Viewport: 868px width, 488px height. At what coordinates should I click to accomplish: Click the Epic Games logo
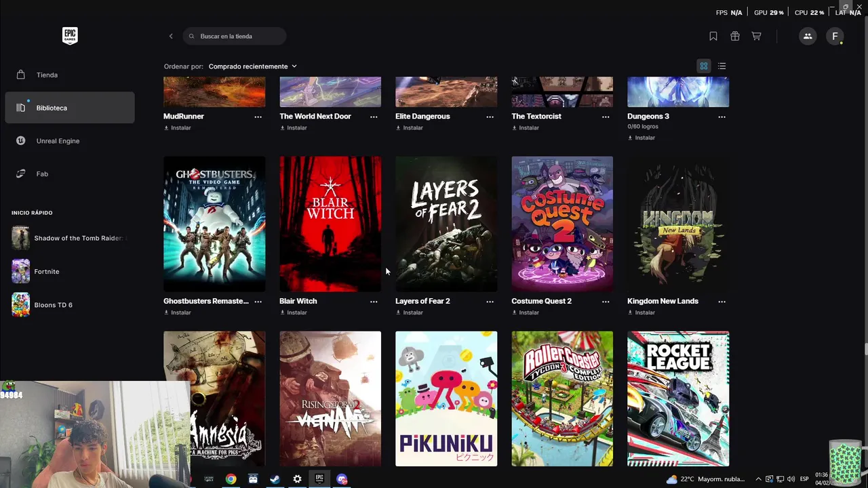coord(70,36)
